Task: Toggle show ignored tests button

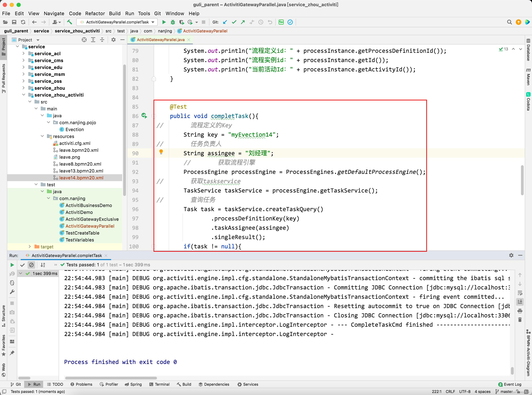Action: pos(31,265)
